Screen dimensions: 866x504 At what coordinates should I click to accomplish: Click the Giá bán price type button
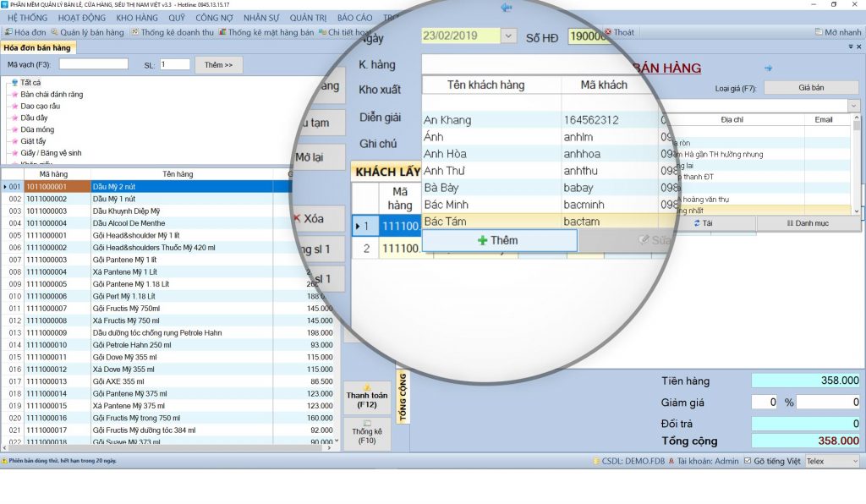810,87
